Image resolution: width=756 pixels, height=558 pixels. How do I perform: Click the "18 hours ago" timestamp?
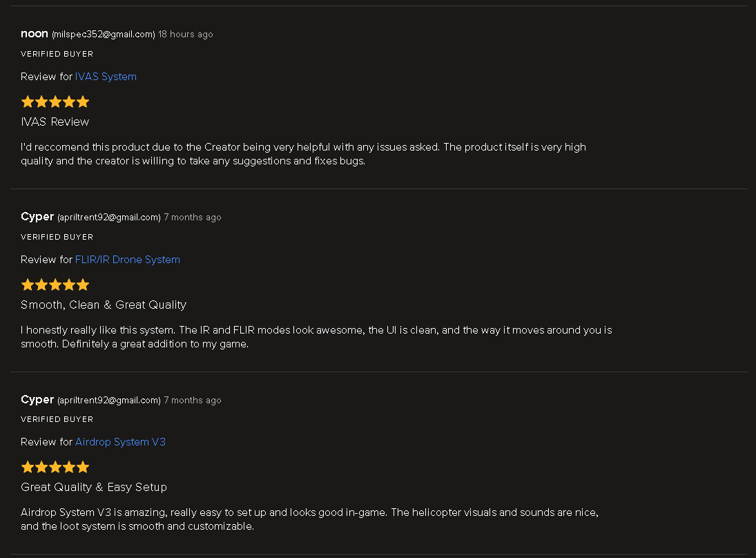tap(185, 35)
